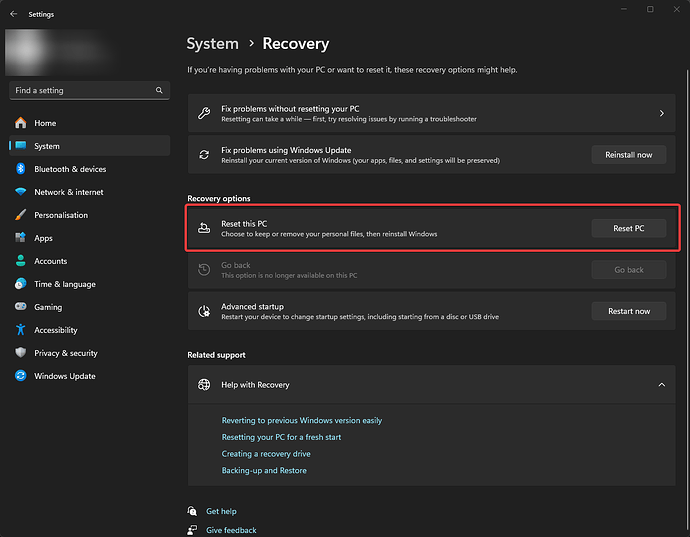This screenshot has width=690, height=537.
Task: Click the Home house icon
Action: tap(21, 123)
